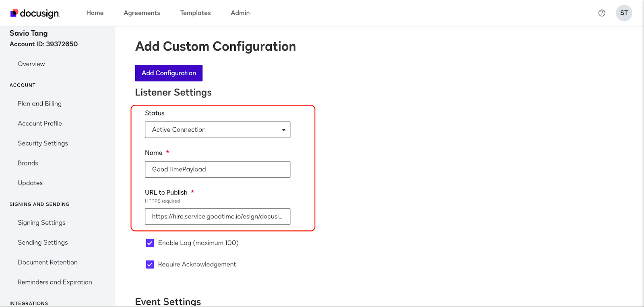Select Document Retention in sidebar
Screen dimensions: 644x307
point(47,262)
